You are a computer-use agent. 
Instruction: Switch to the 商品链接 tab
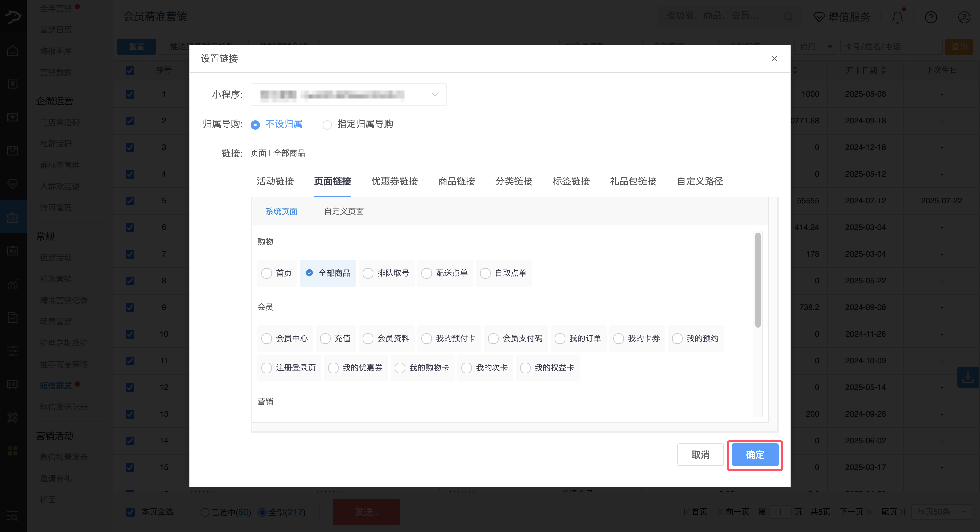click(x=457, y=181)
